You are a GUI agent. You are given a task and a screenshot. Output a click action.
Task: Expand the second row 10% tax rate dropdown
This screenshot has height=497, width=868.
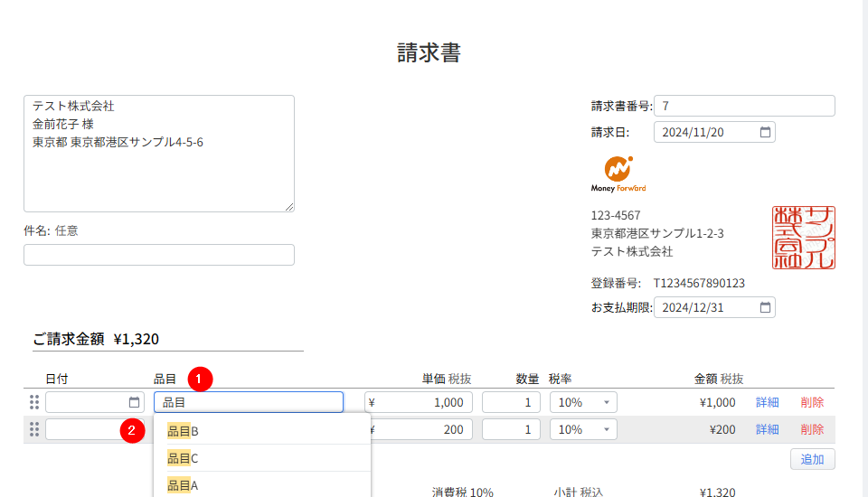point(583,429)
